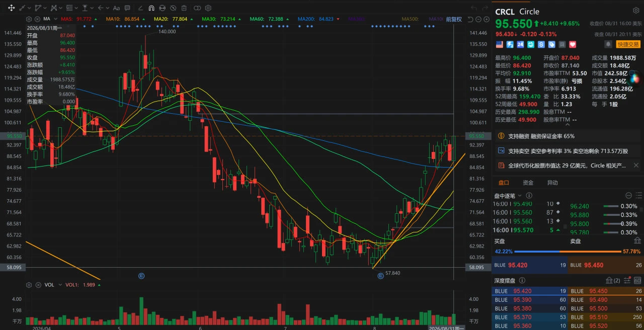Image resolution: width=644 pixels, height=330 pixels.
Task: Select the pitchfork/gann drawing tool
Action: click(x=54, y=8)
